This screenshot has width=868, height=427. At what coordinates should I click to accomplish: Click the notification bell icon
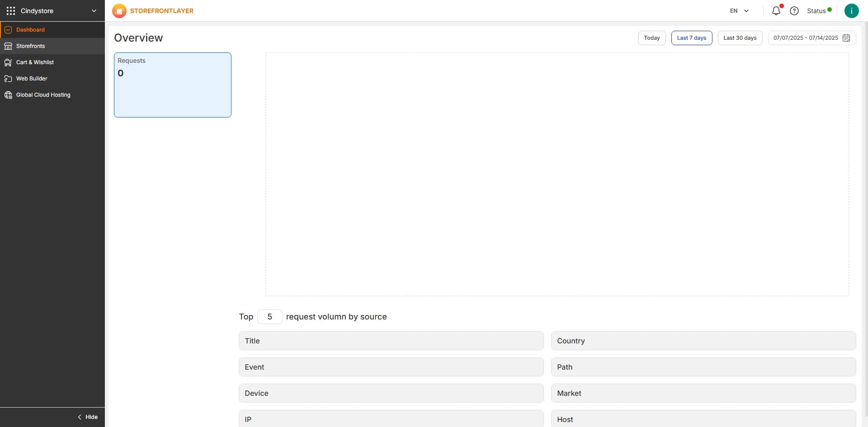pos(776,11)
